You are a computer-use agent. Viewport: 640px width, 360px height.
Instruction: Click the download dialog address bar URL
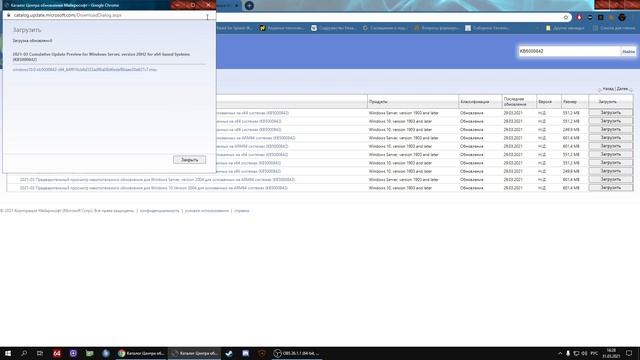(x=68, y=15)
